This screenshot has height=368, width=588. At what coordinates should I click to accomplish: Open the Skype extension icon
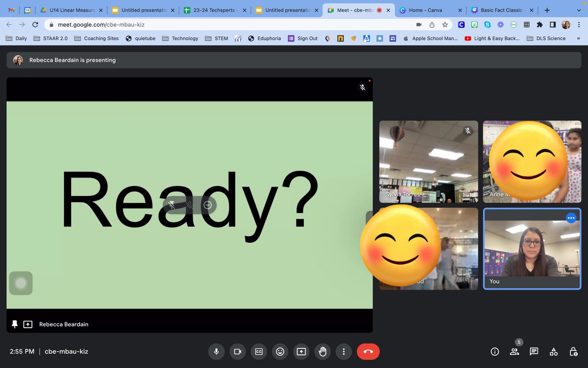[488, 25]
